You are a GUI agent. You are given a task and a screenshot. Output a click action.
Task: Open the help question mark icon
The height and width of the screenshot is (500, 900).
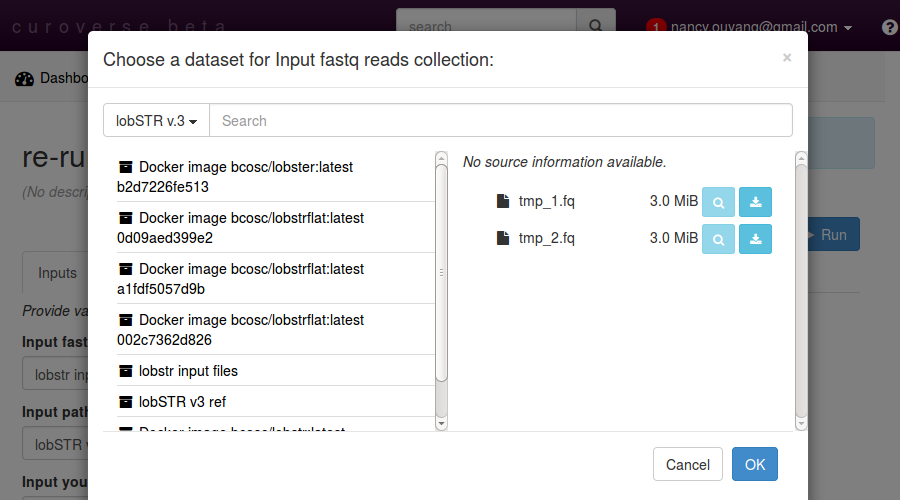tap(889, 27)
